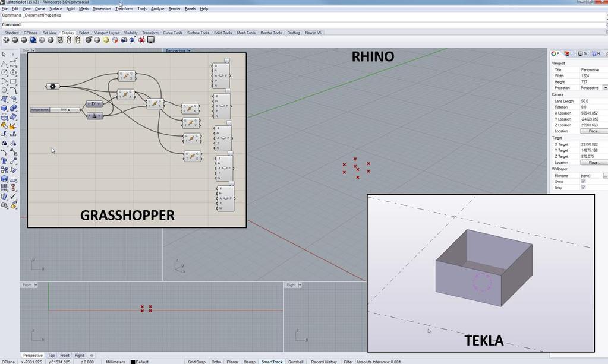Open the Properties panel icon tab
Viewport: 608px width, 364px height.
pyautogui.click(x=556, y=54)
